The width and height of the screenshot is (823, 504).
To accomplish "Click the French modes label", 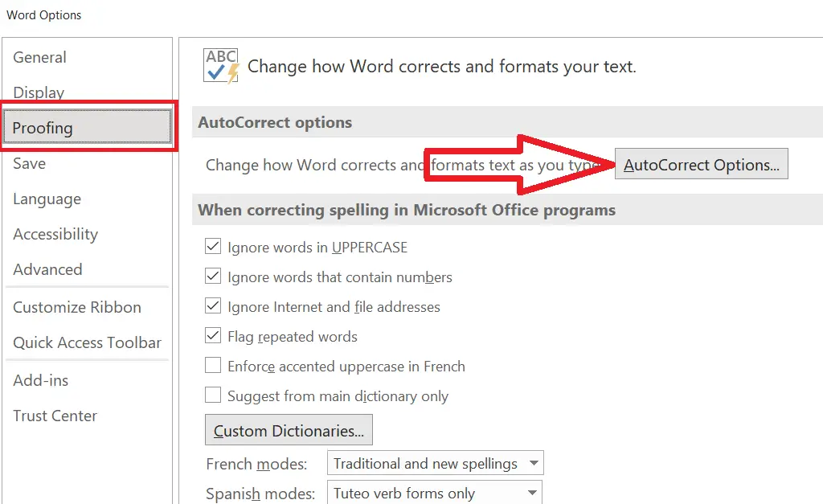I will 256,464.
